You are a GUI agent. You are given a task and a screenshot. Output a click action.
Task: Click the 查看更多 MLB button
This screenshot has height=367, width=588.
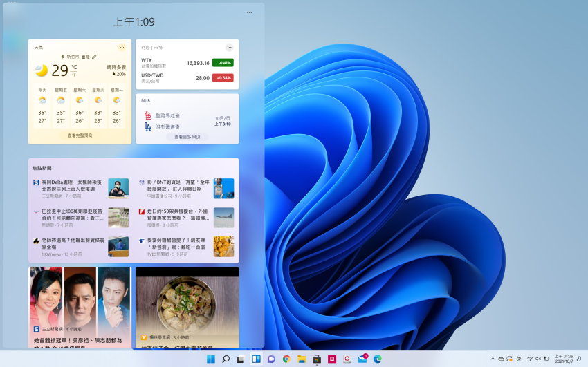(x=187, y=137)
